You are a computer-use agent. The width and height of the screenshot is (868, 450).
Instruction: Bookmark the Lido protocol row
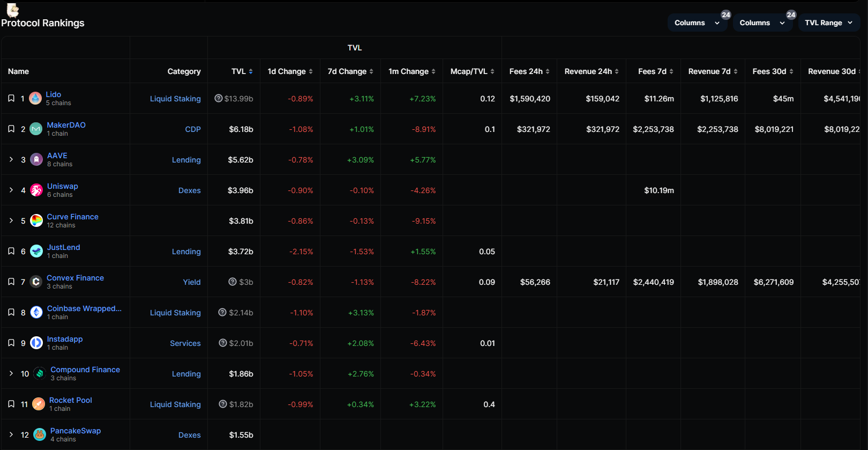(11, 98)
